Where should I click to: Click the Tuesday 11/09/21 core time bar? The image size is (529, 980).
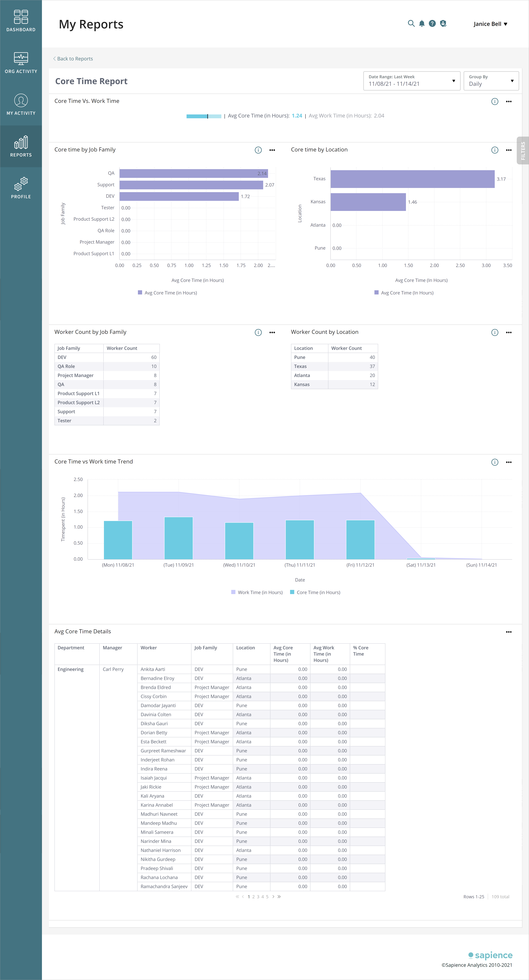tap(178, 538)
